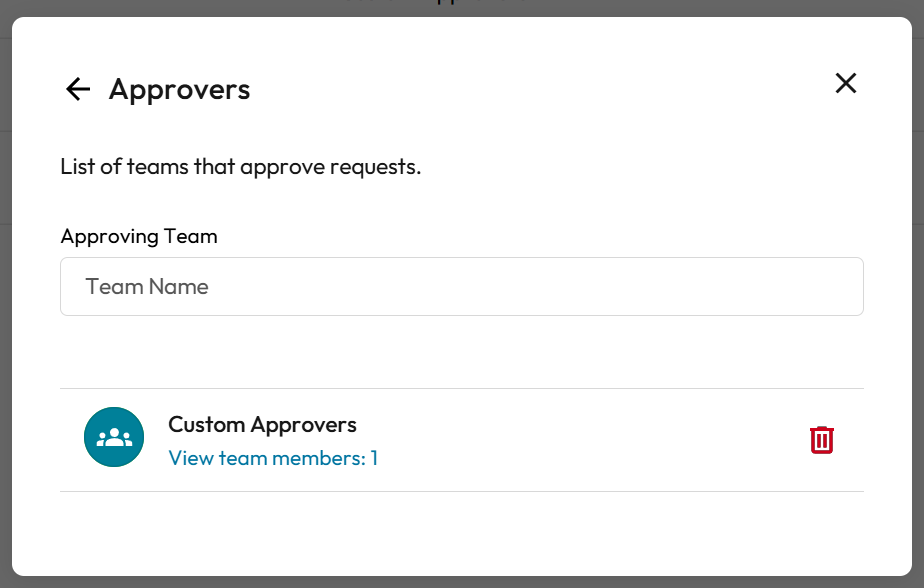Click the dimmed backdrop right of the dialog
924x588 pixels.
tap(918, 300)
